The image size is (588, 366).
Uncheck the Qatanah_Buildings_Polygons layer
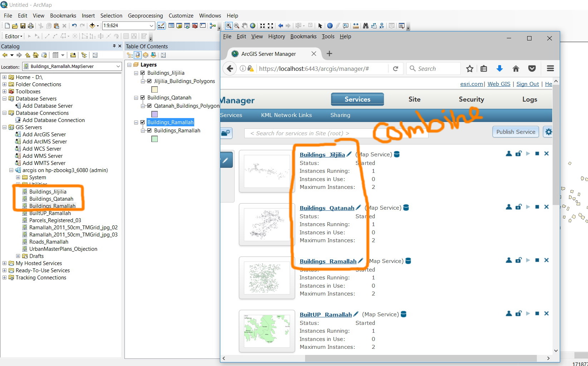pyautogui.click(x=150, y=106)
